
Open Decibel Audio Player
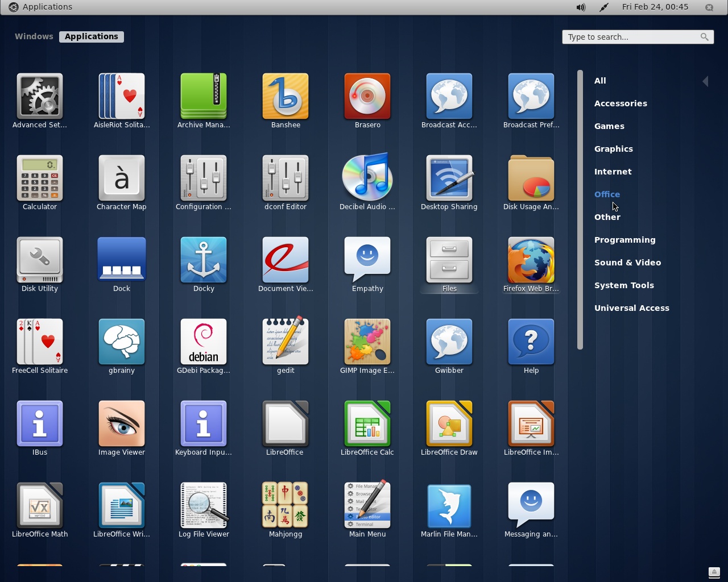(367, 183)
